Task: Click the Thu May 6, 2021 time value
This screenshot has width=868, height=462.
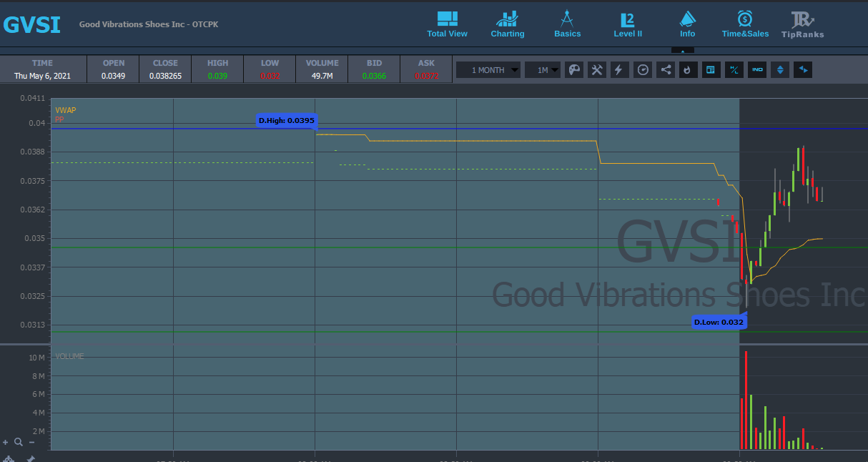Action: tap(42, 75)
